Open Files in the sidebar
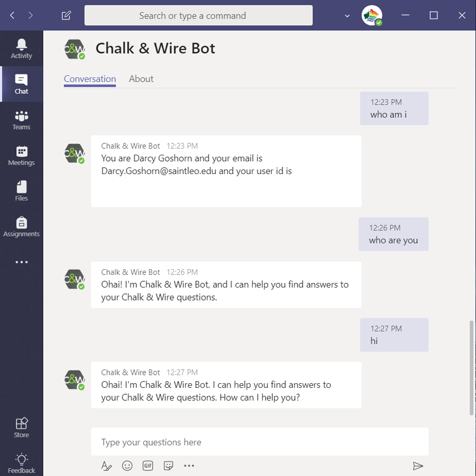 pyautogui.click(x=21, y=191)
